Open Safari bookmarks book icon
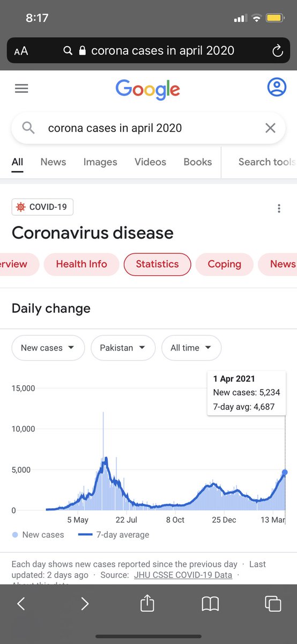 210,604
